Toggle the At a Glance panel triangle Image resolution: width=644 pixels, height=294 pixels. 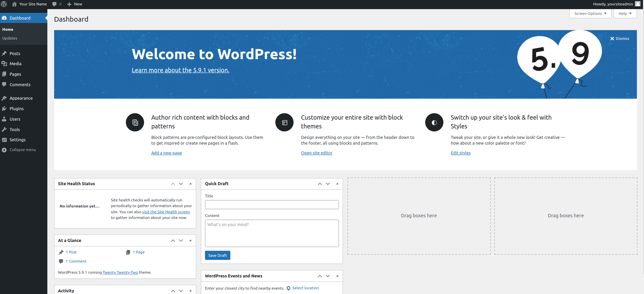[190, 241]
